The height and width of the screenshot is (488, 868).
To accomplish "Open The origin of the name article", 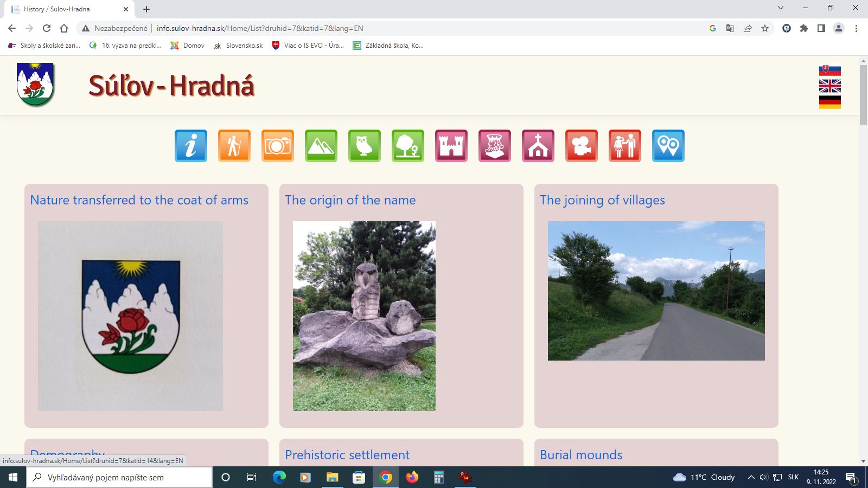I will click(350, 200).
